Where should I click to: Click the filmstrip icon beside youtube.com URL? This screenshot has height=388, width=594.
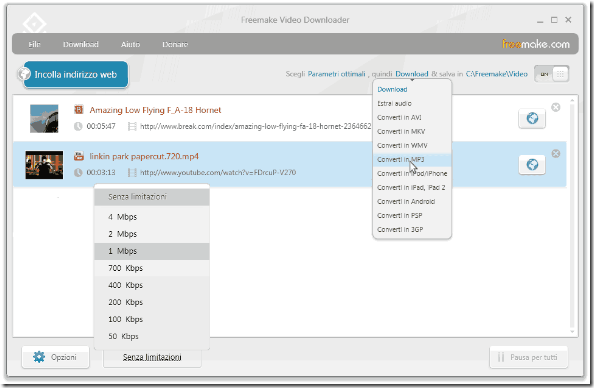coord(132,173)
